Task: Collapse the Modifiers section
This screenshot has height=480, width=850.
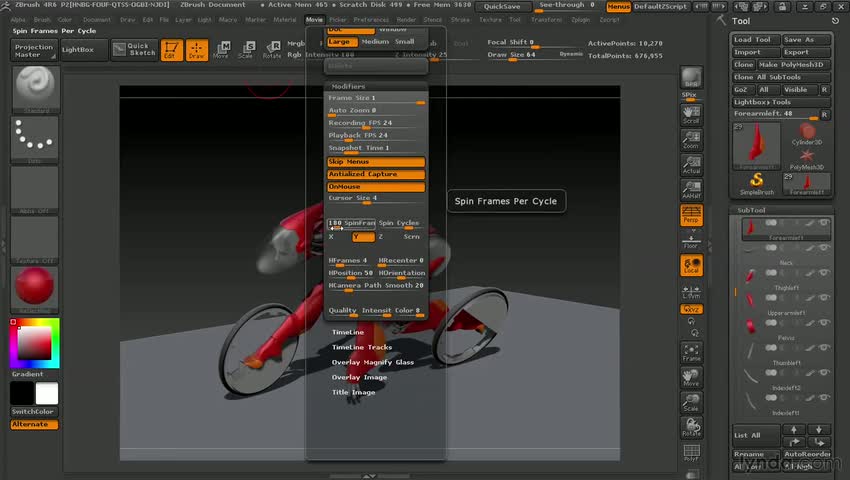Action: click(348, 86)
